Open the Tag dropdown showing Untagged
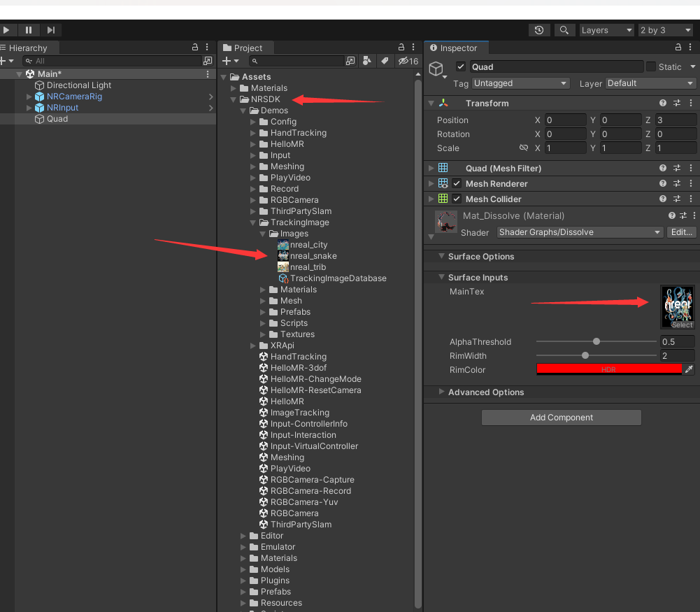This screenshot has height=612, width=700. tap(520, 83)
